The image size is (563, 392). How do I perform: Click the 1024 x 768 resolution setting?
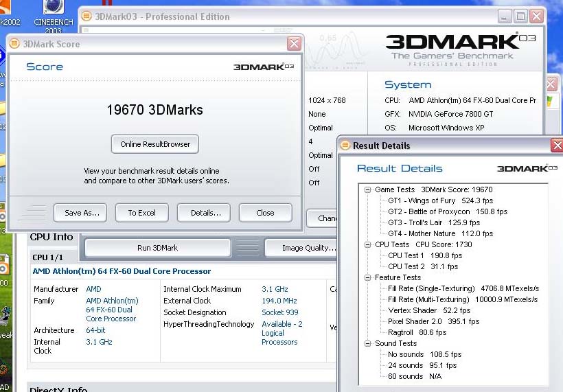click(x=327, y=100)
